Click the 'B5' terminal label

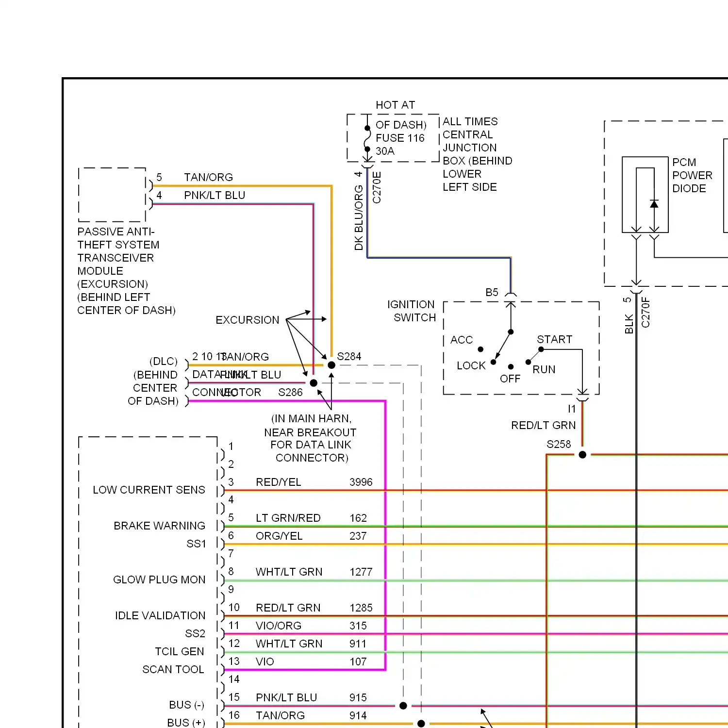[492, 292]
